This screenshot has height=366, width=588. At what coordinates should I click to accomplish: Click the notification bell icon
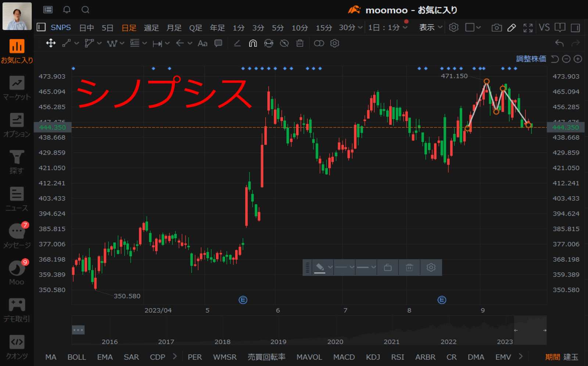pos(67,10)
